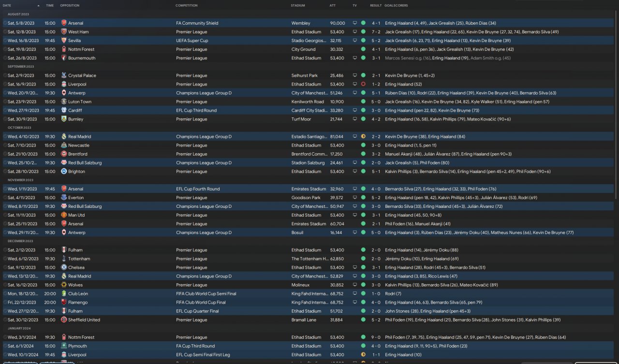Click the TV broadcast icon in the Man Utd row
The height and width of the screenshot is (364, 619).
(355, 215)
